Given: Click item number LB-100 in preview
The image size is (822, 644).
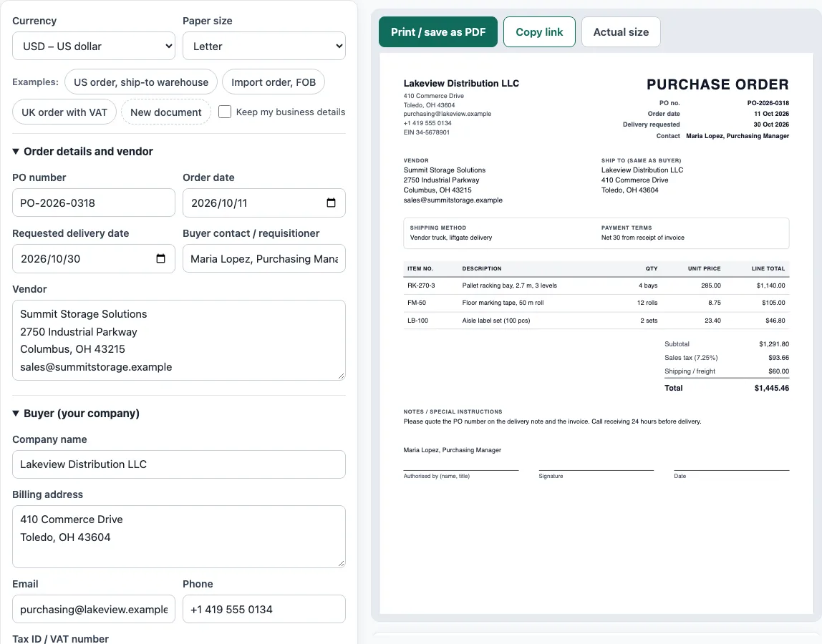Looking at the screenshot, I should pyautogui.click(x=418, y=321).
